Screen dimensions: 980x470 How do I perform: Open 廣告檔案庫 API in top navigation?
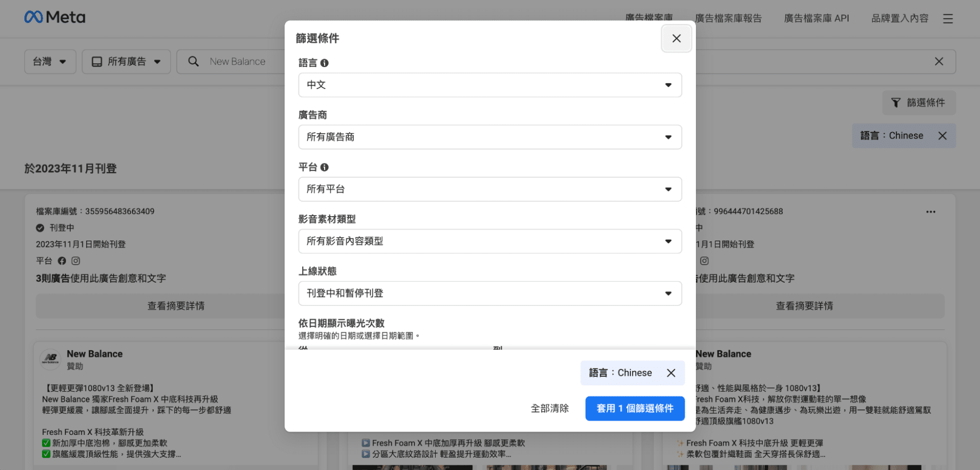pyautogui.click(x=817, y=19)
